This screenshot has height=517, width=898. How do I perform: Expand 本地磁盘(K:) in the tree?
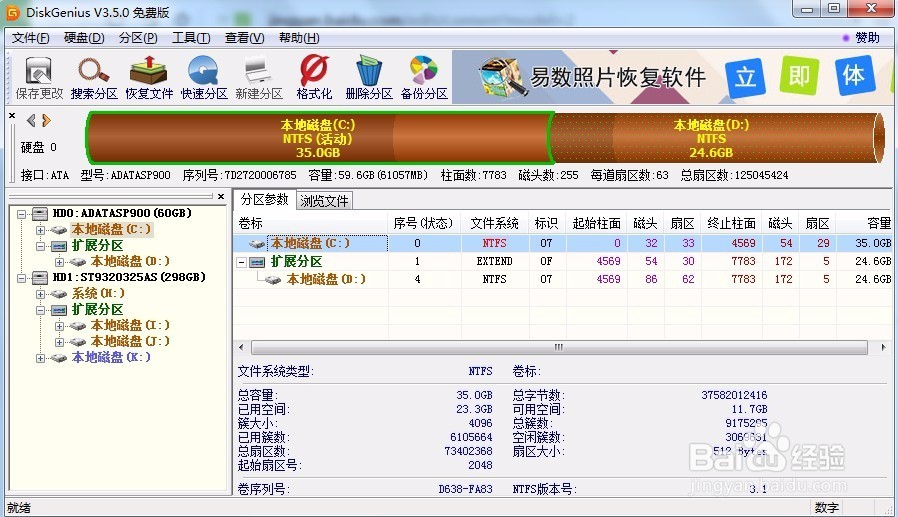coord(41,358)
